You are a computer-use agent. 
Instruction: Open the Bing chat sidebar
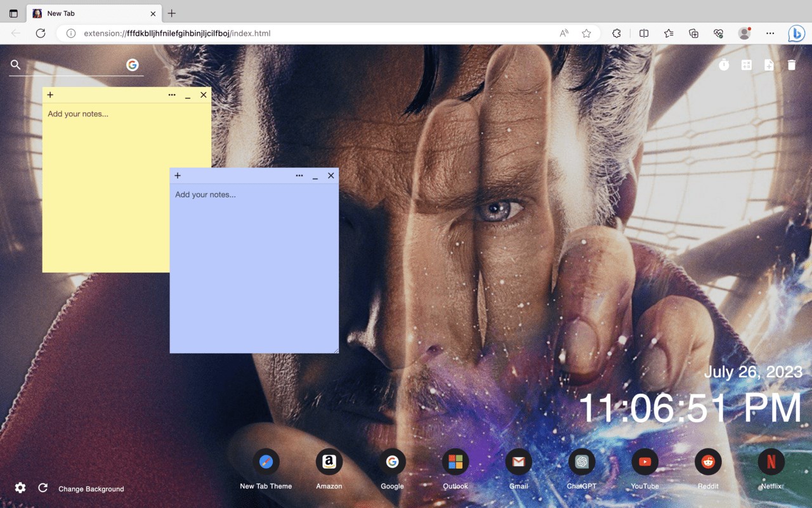(796, 33)
